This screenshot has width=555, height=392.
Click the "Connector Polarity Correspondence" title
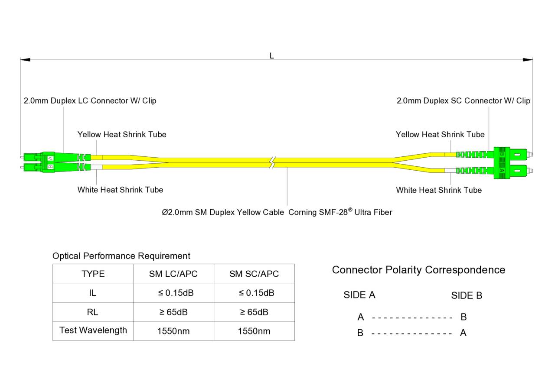pyautogui.click(x=418, y=270)
